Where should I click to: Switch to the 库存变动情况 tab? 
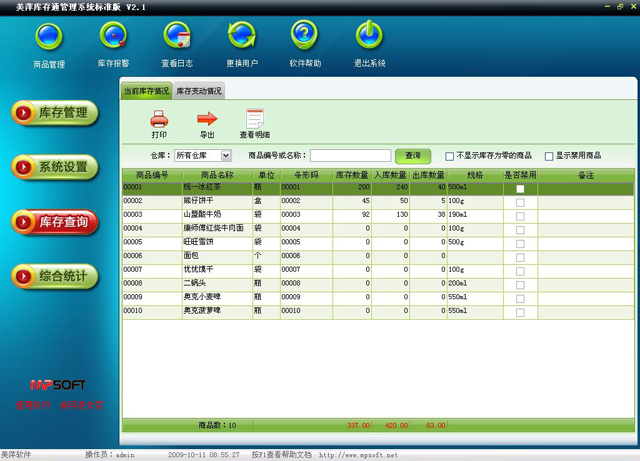[x=199, y=91]
